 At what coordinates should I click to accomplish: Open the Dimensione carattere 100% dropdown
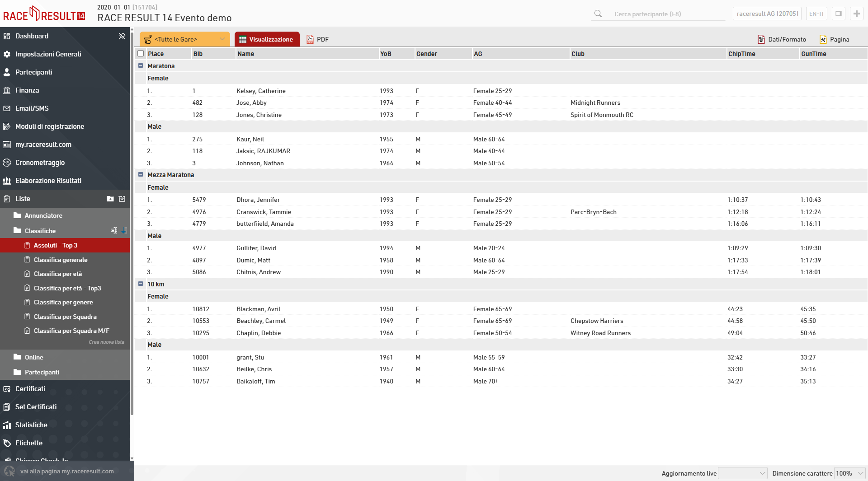point(849,473)
